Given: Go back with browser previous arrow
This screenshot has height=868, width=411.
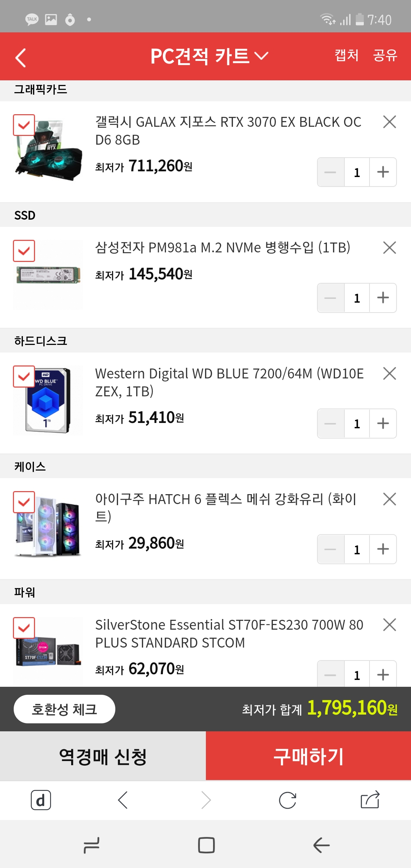Looking at the screenshot, I should pos(123,800).
